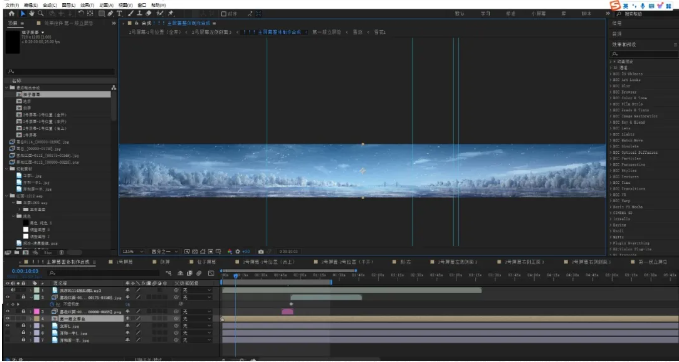Select the Eraser tool

(149, 14)
